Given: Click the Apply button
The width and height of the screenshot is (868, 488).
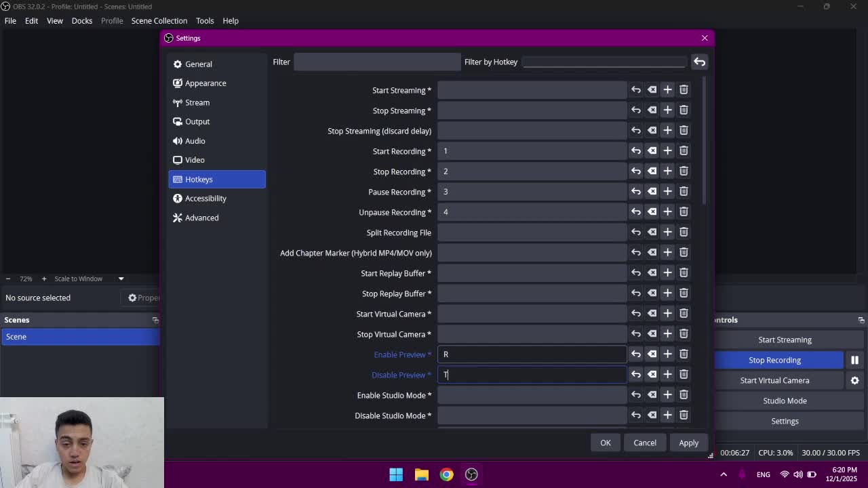Looking at the screenshot, I should point(688,442).
